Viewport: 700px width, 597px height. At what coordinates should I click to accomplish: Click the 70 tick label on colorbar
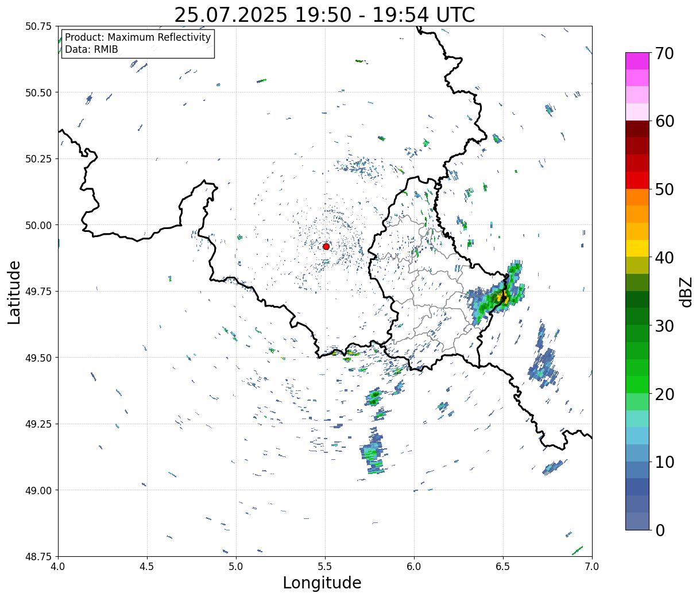pyautogui.click(x=665, y=53)
